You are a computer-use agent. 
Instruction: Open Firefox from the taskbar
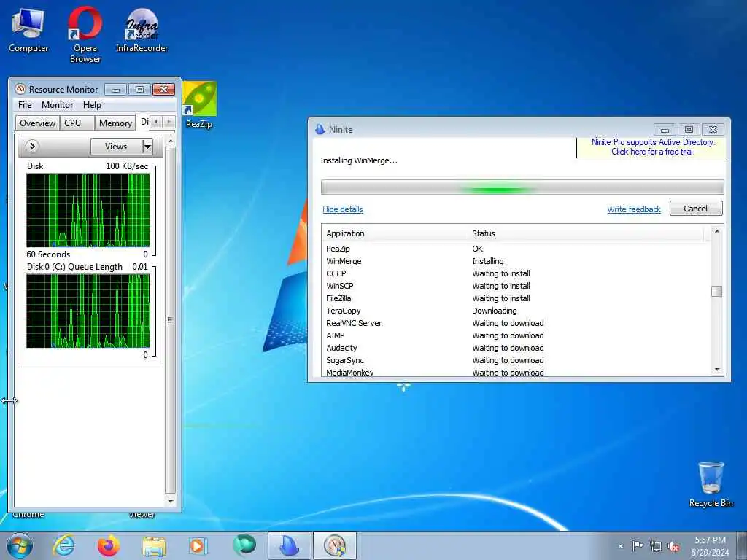pos(109,545)
